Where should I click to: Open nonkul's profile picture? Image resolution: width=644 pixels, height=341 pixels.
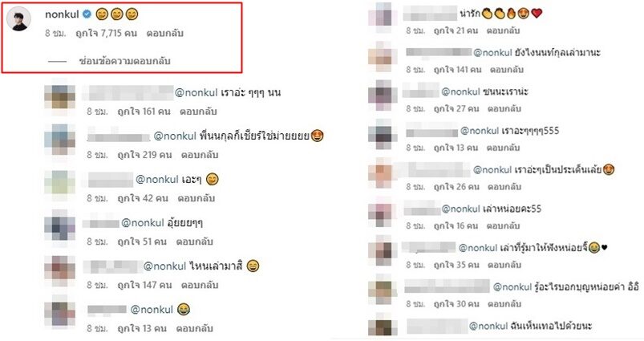[19, 19]
